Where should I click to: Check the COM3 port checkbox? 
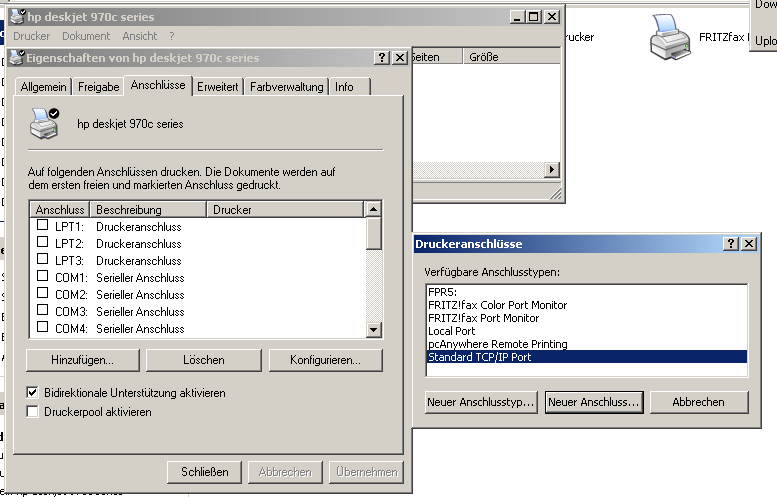(x=43, y=310)
